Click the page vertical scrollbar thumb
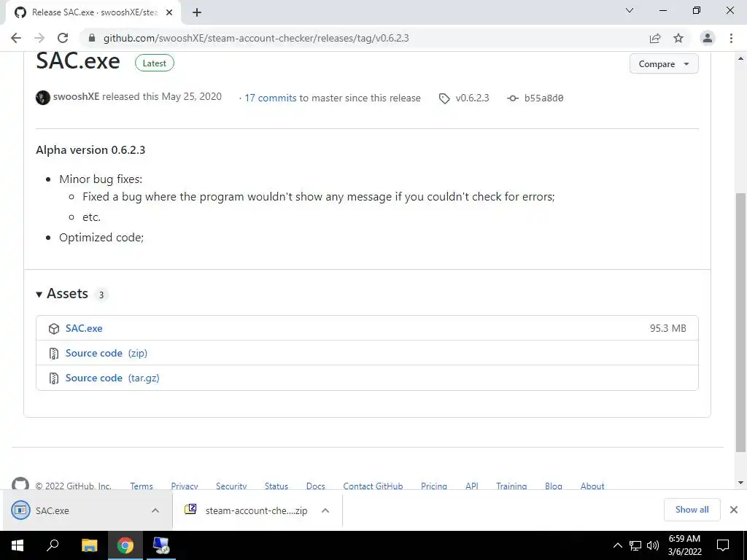The width and height of the screenshot is (747, 560). (x=740, y=322)
